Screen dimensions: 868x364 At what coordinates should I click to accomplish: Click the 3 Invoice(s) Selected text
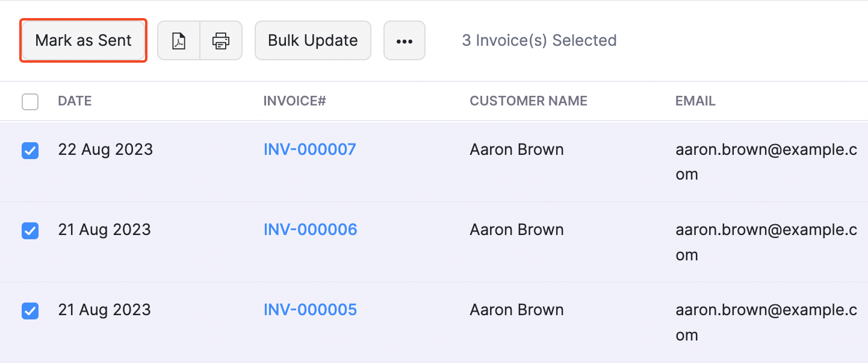coord(539,40)
